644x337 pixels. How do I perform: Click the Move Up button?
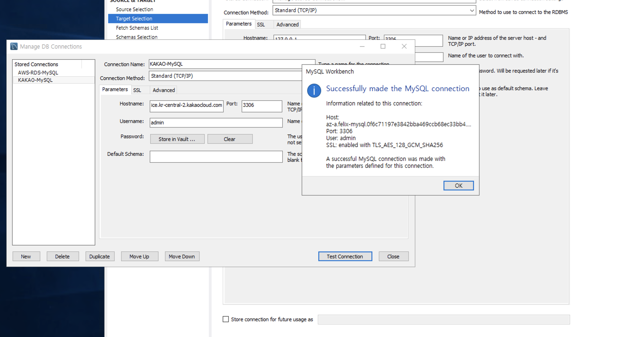point(140,257)
